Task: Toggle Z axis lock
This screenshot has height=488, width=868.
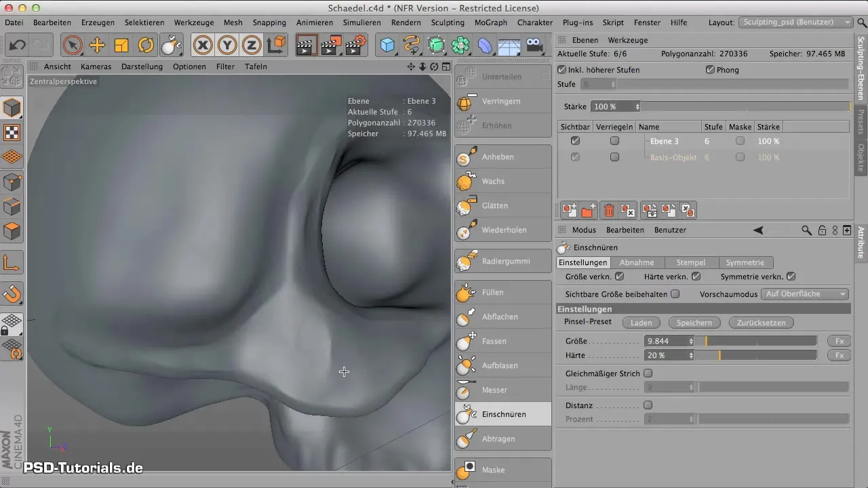Action: tap(252, 45)
